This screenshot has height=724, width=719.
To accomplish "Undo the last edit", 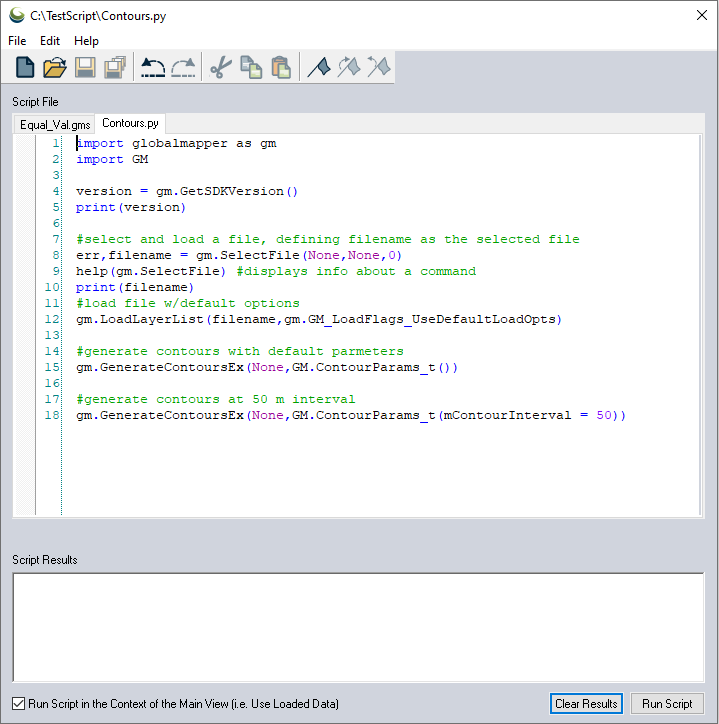I will pos(153,68).
